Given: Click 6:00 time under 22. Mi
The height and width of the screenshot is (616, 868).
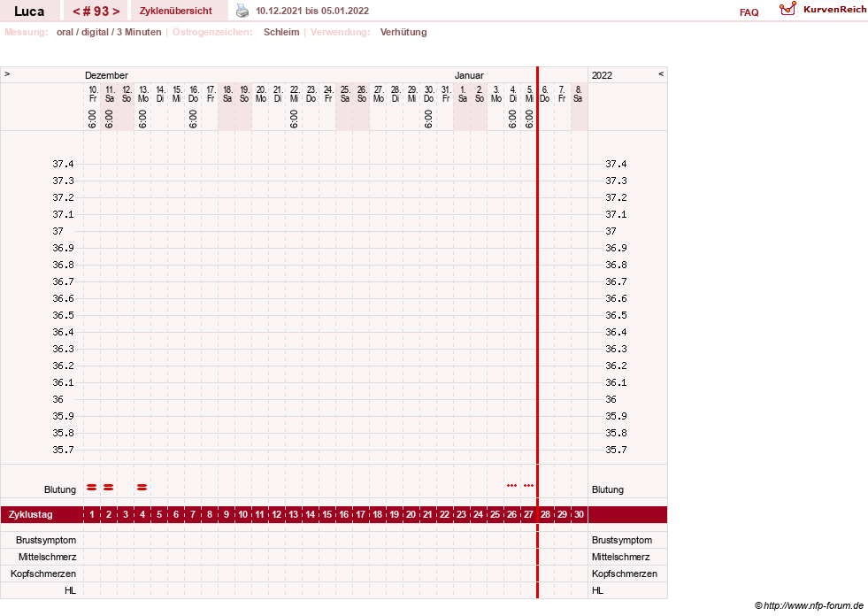Looking at the screenshot, I should [294, 119].
